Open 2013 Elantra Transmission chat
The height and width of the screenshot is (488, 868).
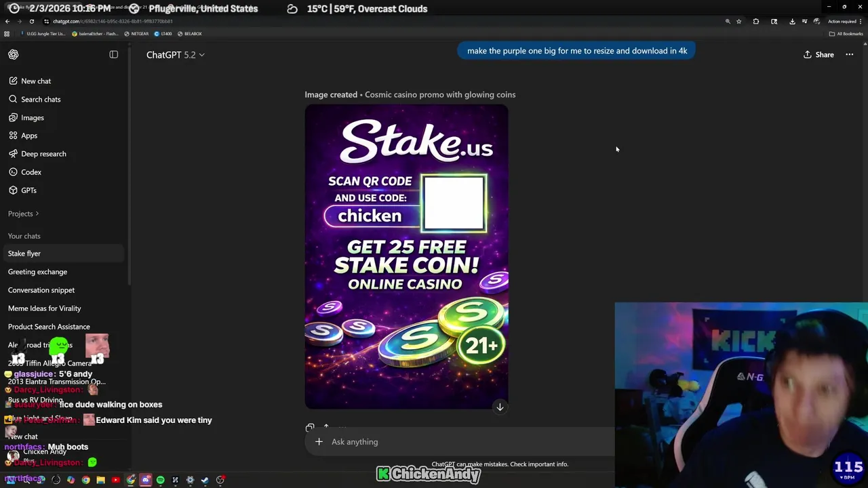pos(56,382)
